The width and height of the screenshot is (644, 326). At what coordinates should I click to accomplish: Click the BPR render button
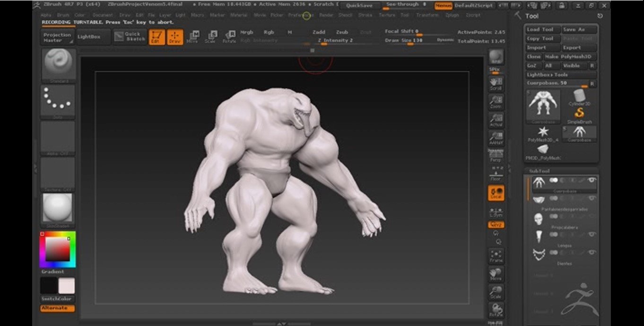496,58
